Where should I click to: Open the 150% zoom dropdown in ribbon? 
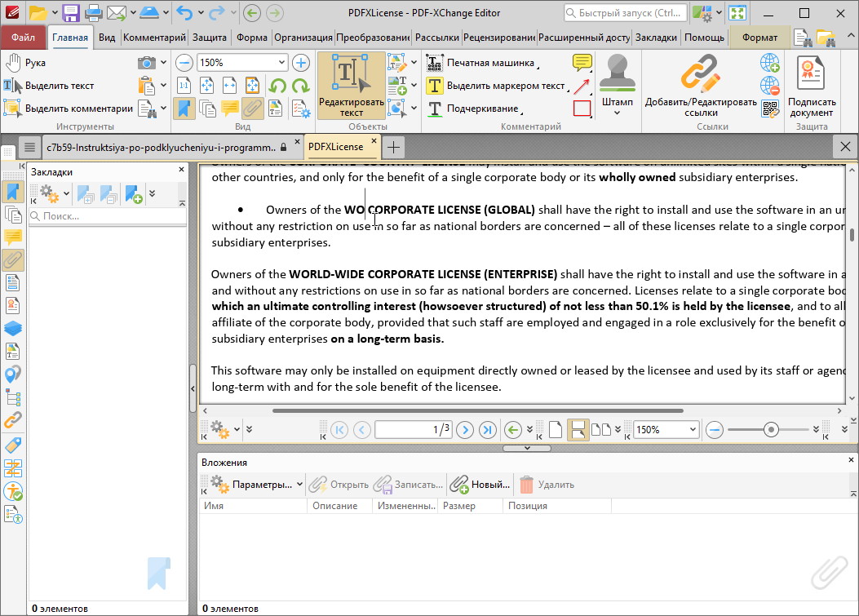point(282,63)
